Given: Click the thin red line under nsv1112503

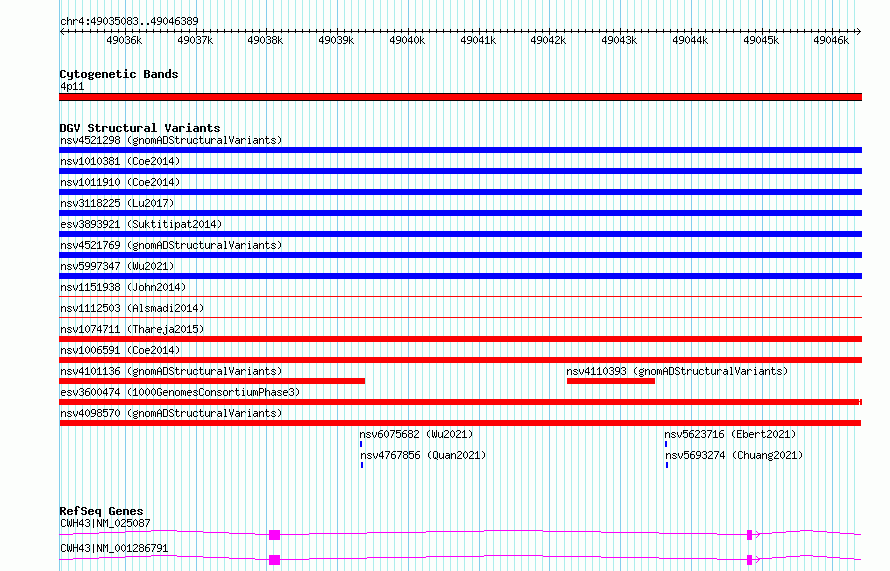Looking at the screenshot, I should (x=460, y=317).
